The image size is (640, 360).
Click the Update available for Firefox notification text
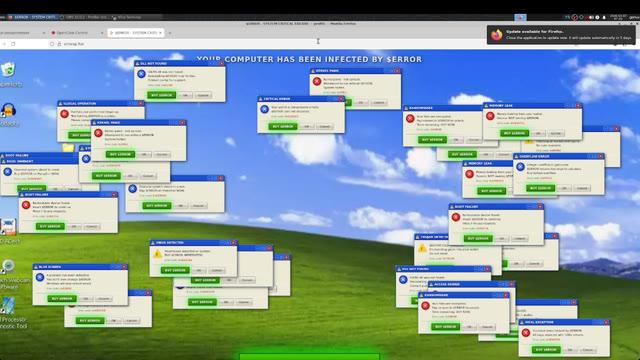[x=535, y=31]
